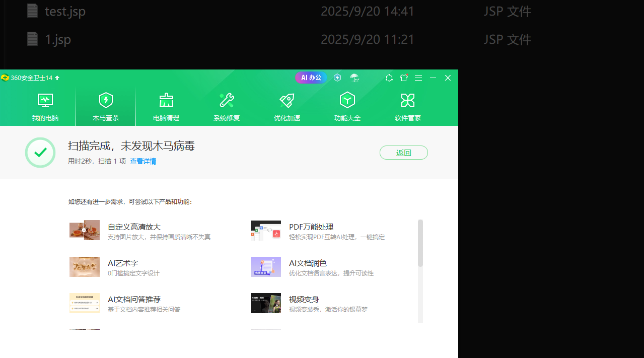The width and height of the screenshot is (644, 358).
Task: Close the 360安全卫士 window
Action: [448, 78]
